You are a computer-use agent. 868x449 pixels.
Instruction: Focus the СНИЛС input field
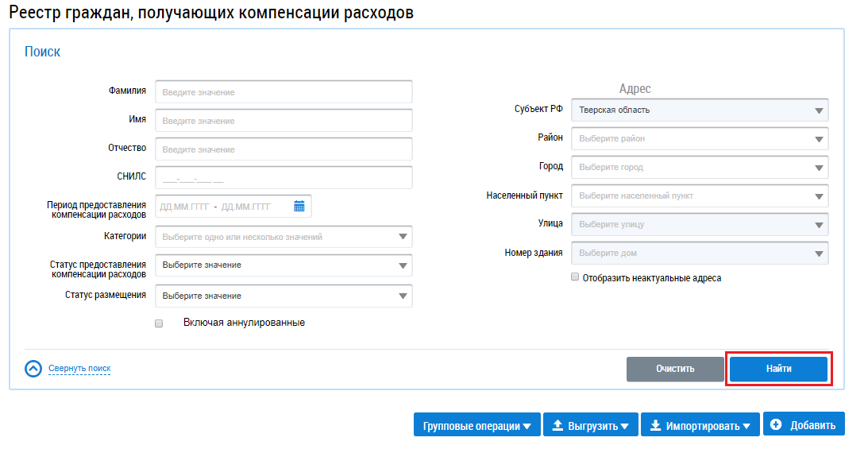coord(284,178)
